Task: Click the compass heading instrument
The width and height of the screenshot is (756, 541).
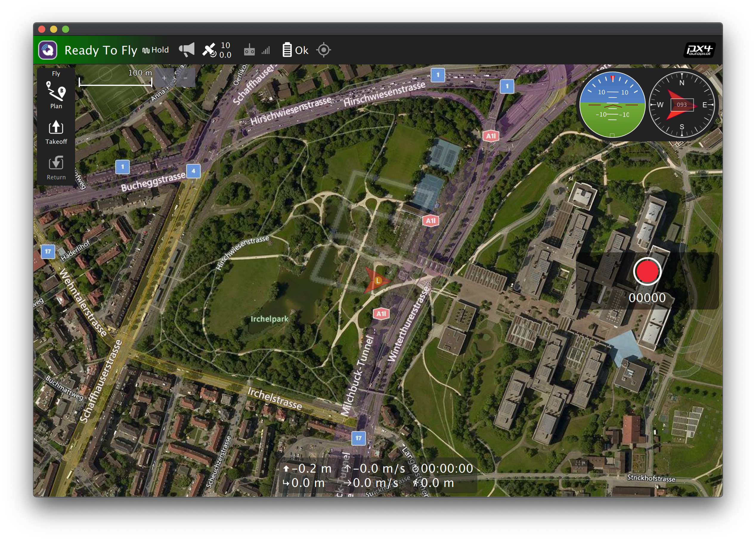Action: [x=681, y=105]
